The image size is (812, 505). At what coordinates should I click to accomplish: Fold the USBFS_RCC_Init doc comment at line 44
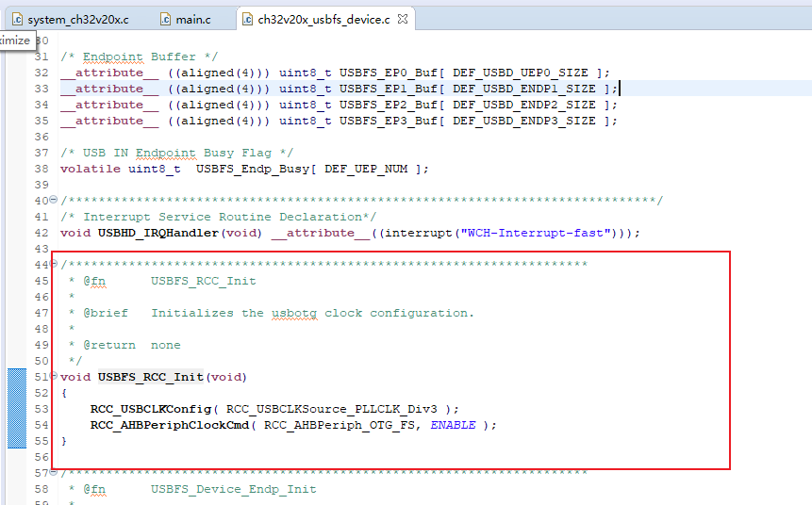pos(54,265)
